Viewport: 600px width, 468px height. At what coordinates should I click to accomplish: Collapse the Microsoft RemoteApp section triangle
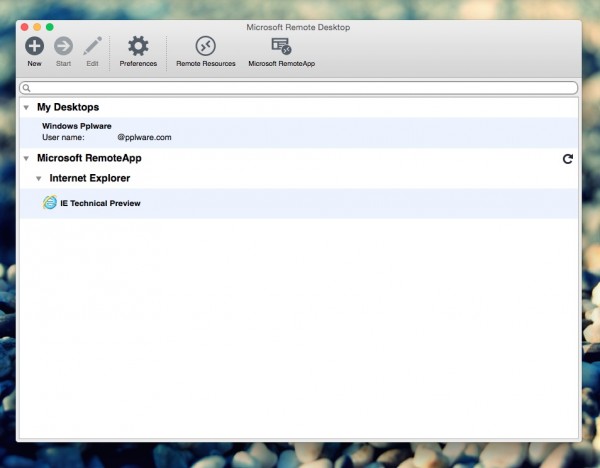pos(26,158)
